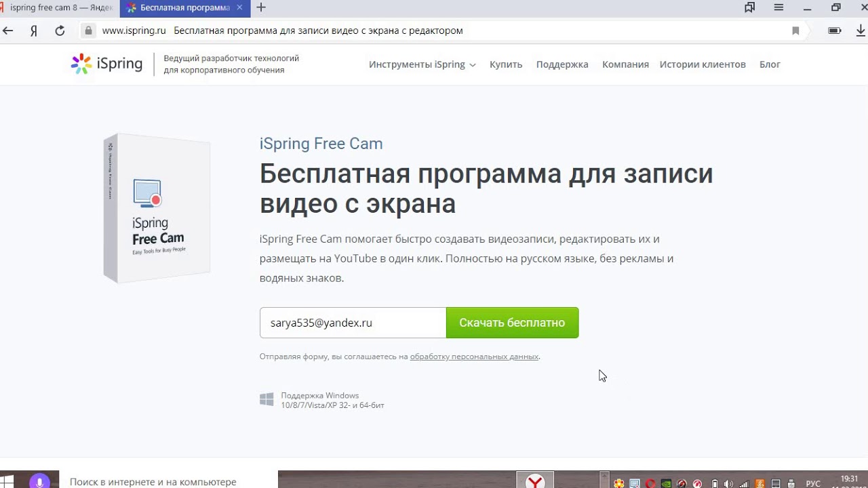This screenshot has width=868, height=488.
Task: Click the orange tray icon
Action: 760,483
